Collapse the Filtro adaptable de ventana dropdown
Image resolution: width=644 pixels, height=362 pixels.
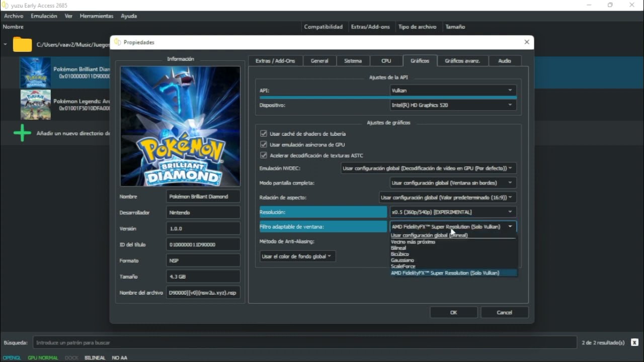tap(453, 227)
